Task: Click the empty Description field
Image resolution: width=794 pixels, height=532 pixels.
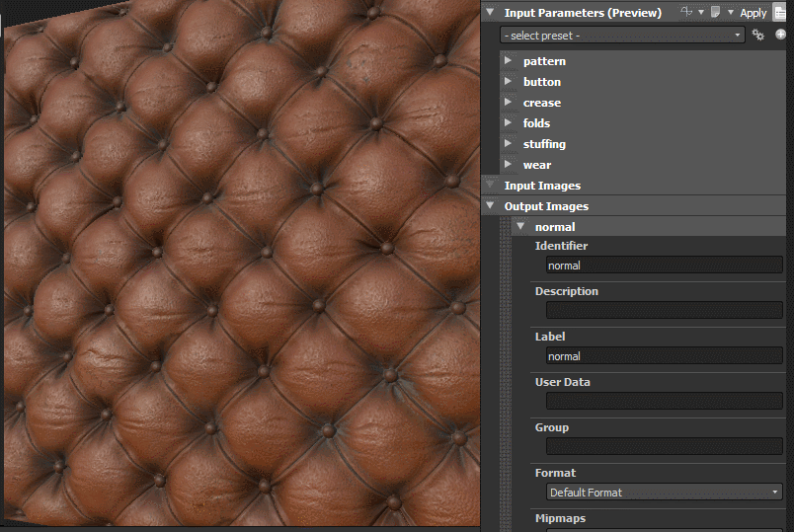Action: point(665,310)
